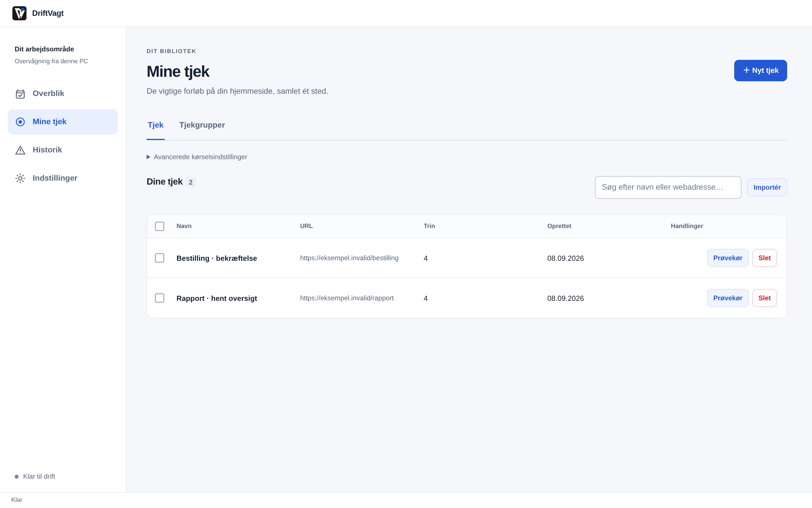The width and height of the screenshot is (812, 508).
Task: Check the box for Rapport · hent oversigt
Action: click(x=160, y=298)
